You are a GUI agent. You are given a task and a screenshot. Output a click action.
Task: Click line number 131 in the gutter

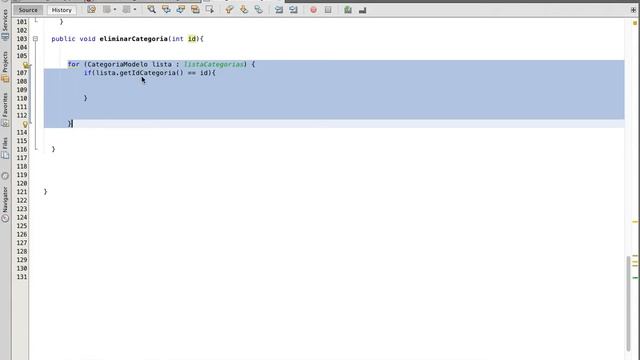coord(22,277)
